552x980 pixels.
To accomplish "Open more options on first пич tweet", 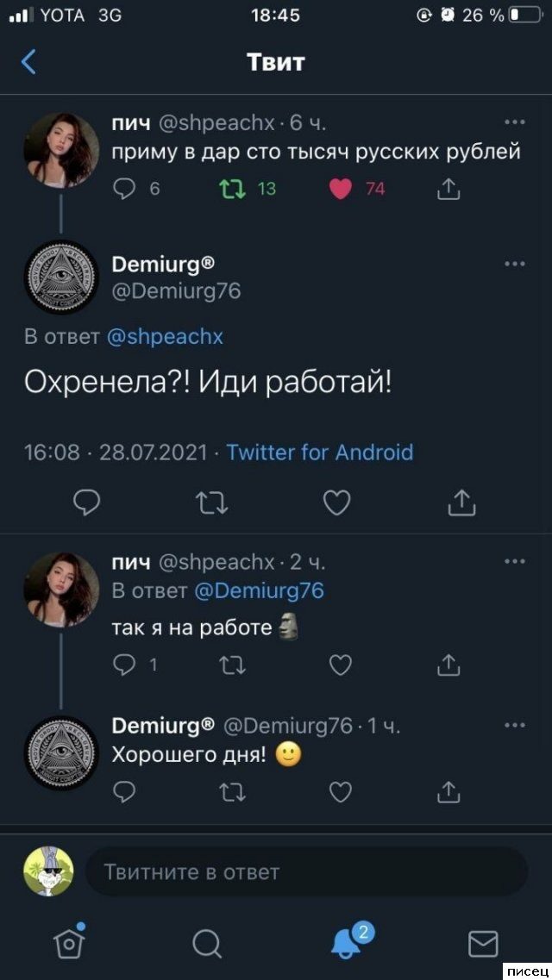I will pyautogui.click(x=514, y=122).
